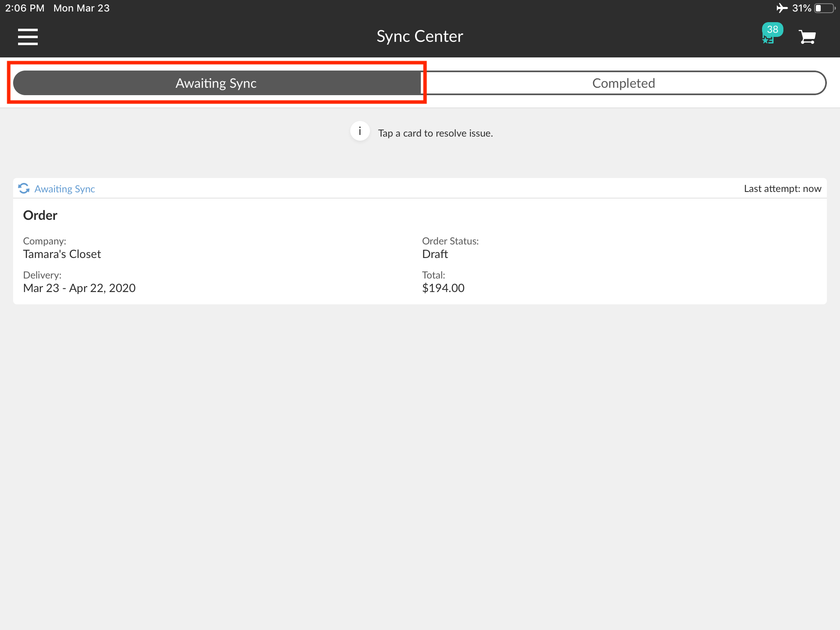Image resolution: width=840 pixels, height=630 pixels.
Task: Tap the 'Order Status:' label
Action: tap(450, 241)
